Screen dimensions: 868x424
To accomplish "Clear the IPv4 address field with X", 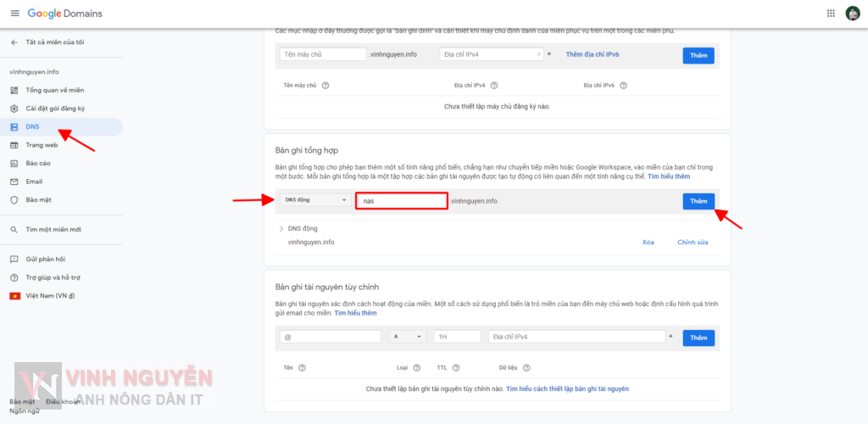I will (539, 54).
